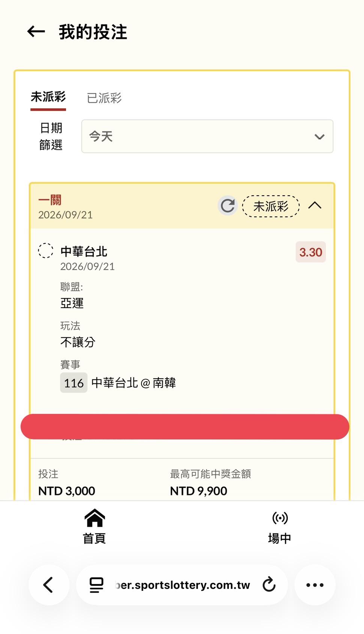The image size is (364, 634).
Task: Tap the sportslottery.com.tw address bar
Action: (182, 585)
